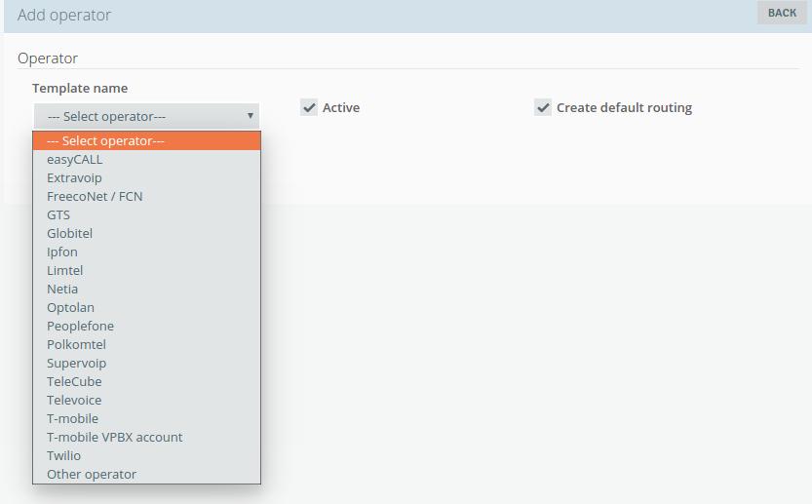Pick Optolan from the list
The height and width of the screenshot is (504, 812).
click(x=146, y=308)
